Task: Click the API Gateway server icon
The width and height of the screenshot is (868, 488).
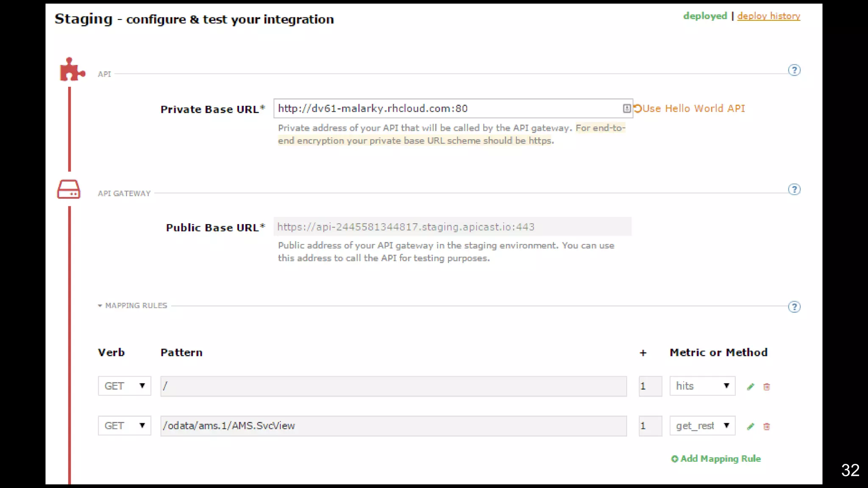Action: pos(69,189)
